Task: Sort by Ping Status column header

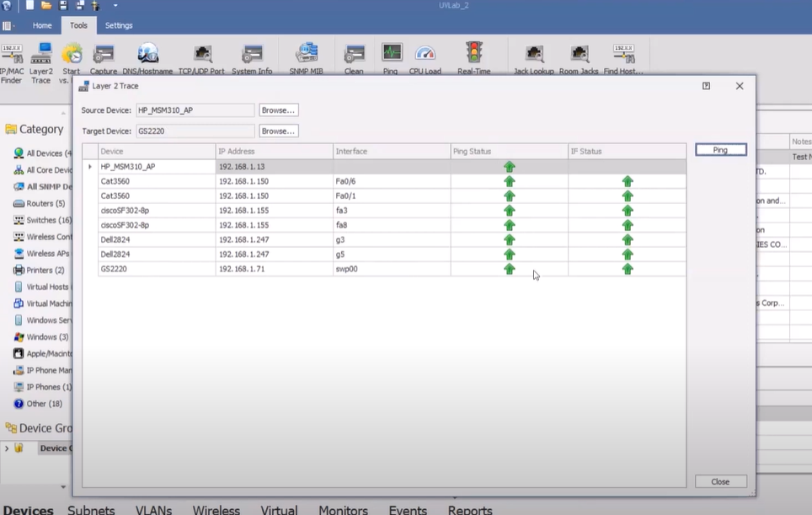Action: coord(510,151)
